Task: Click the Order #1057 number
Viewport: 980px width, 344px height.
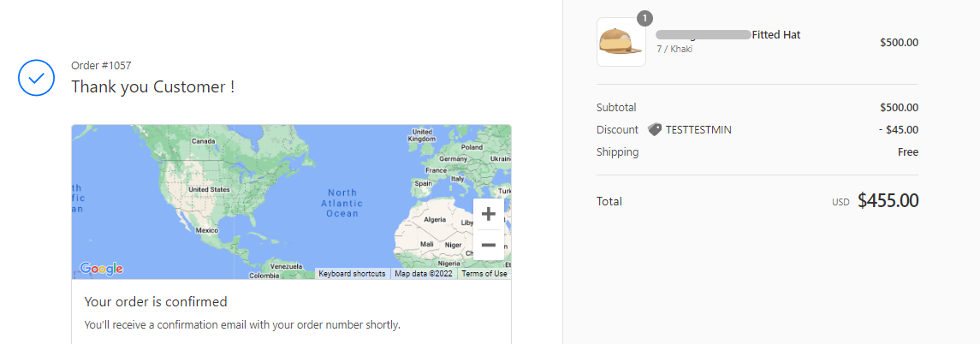Action: (x=101, y=66)
